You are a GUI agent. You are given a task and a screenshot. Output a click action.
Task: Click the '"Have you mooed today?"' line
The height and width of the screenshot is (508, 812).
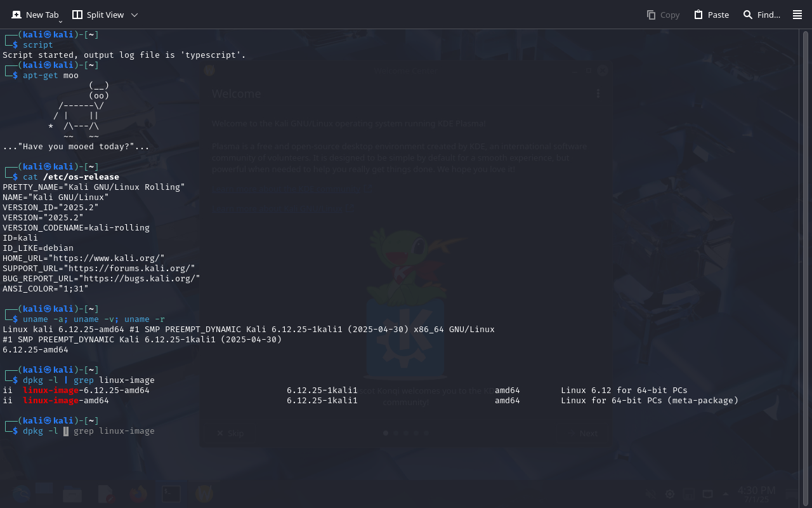click(x=76, y=147)
